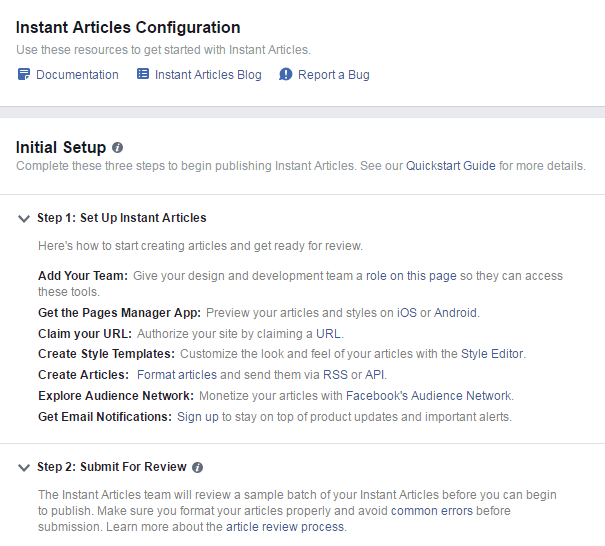
Task: Click the Documentation book icon
Action: (x=24, y=75)
